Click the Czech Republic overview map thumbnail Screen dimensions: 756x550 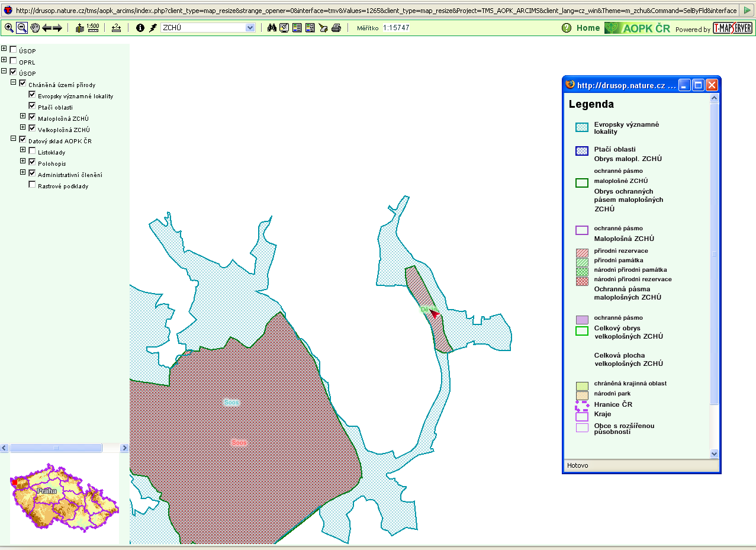(x=65, y=498)
